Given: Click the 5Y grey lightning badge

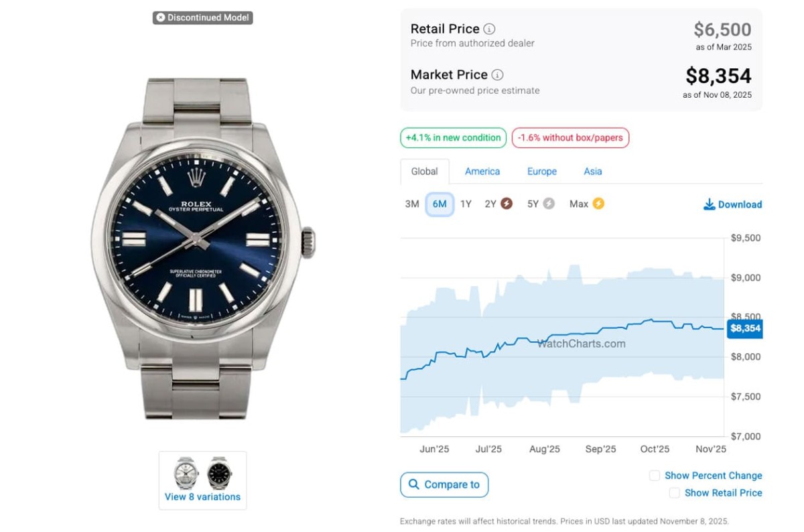Looking at the screenshot, I should (x=549, y=204).
